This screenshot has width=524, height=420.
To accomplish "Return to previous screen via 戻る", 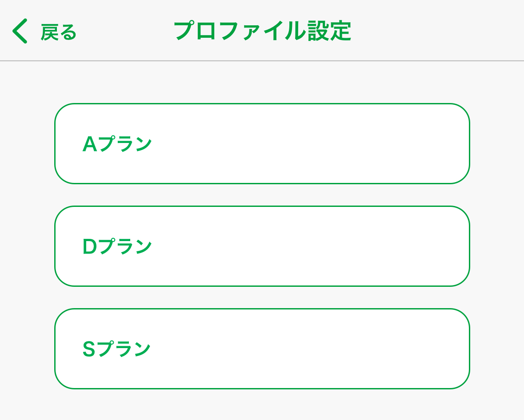I will (x=59, y=32).
